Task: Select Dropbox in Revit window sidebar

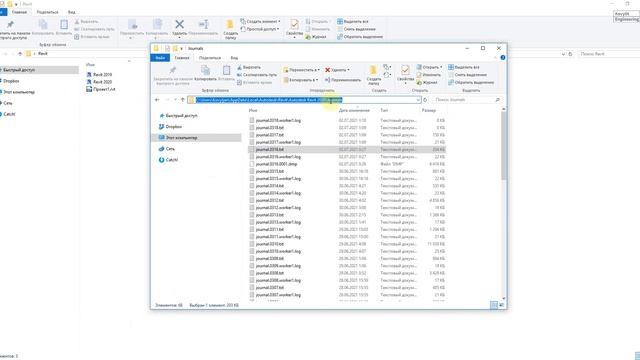Action: point(11,81)
